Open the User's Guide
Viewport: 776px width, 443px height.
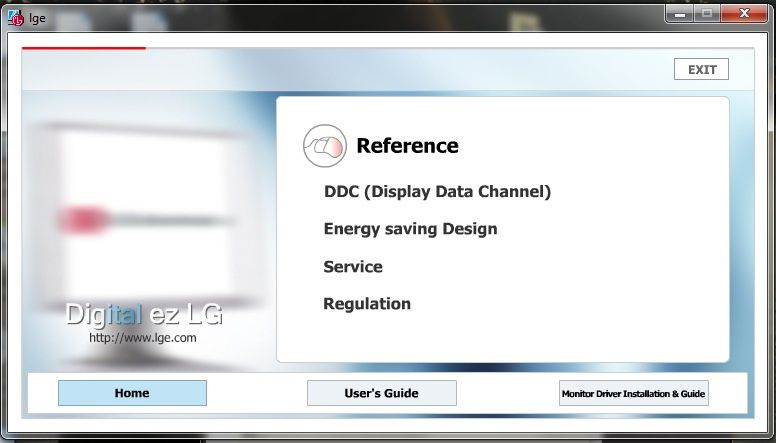382,393
